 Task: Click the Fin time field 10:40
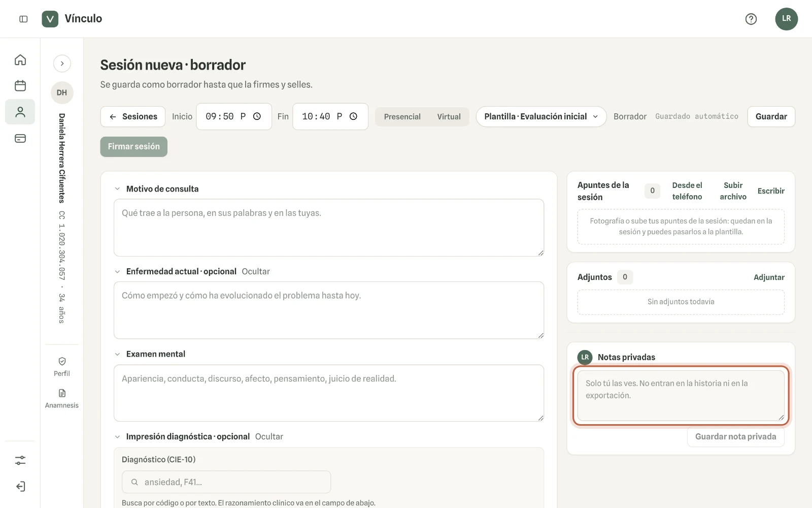point(330,116)
